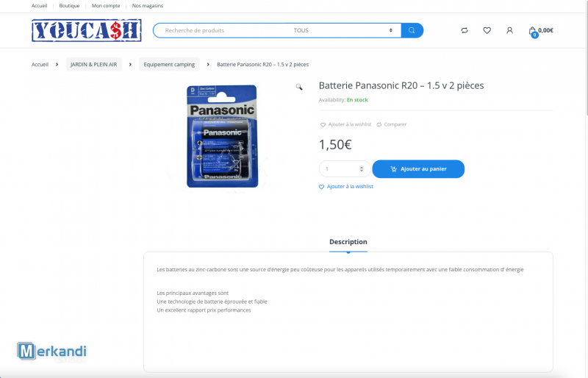Click the grey heart Ajouter à la wishlist
The image size is (588, 378).
[345, 124]
